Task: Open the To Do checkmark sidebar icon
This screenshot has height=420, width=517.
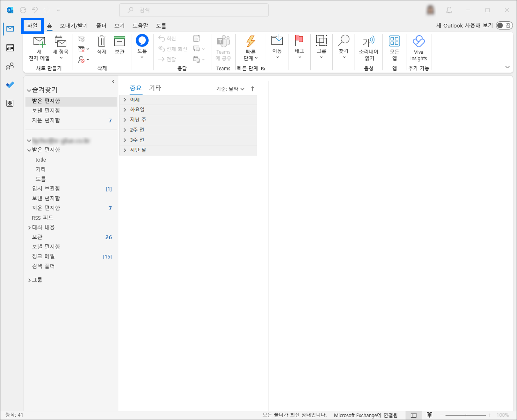Action: [x=10, y=85]
